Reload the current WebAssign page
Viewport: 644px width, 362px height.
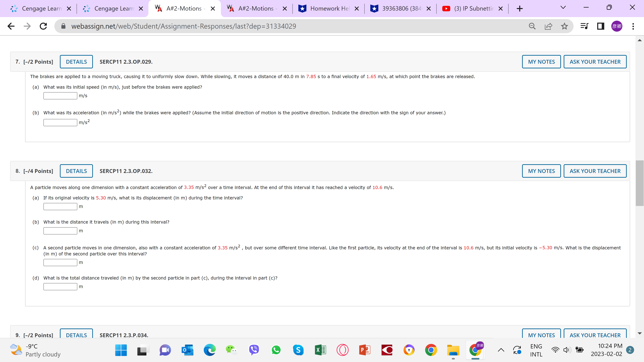(43, 26)
